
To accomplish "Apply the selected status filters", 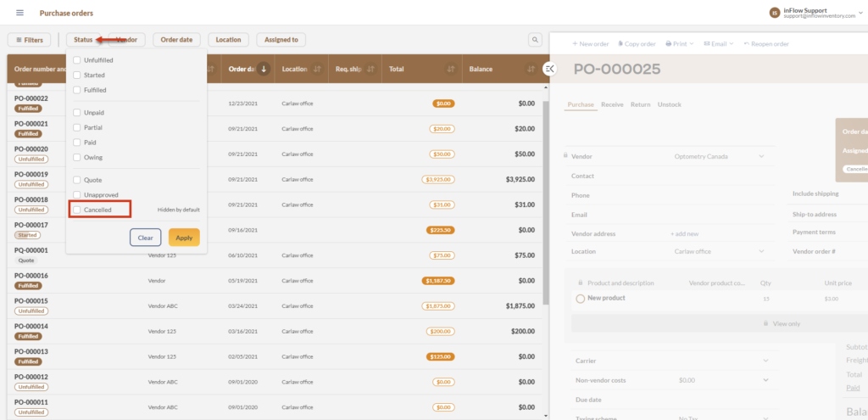I will tap(184, 237).
